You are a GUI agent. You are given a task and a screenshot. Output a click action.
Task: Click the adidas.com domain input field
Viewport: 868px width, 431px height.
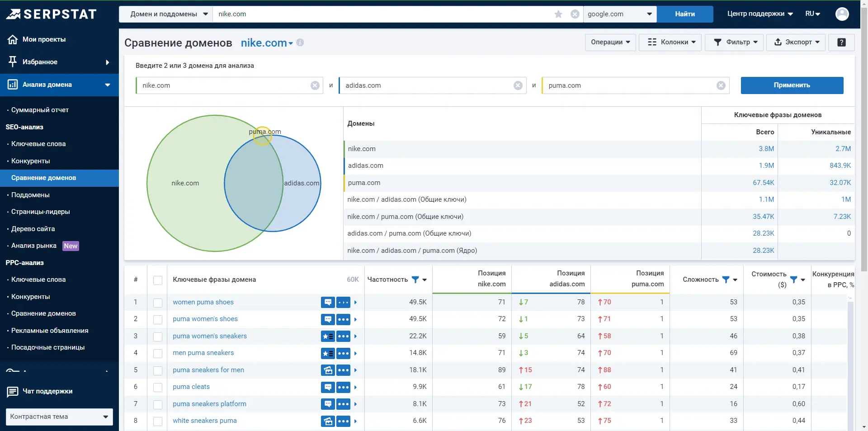pyautogui.click(x=425, y=85)
